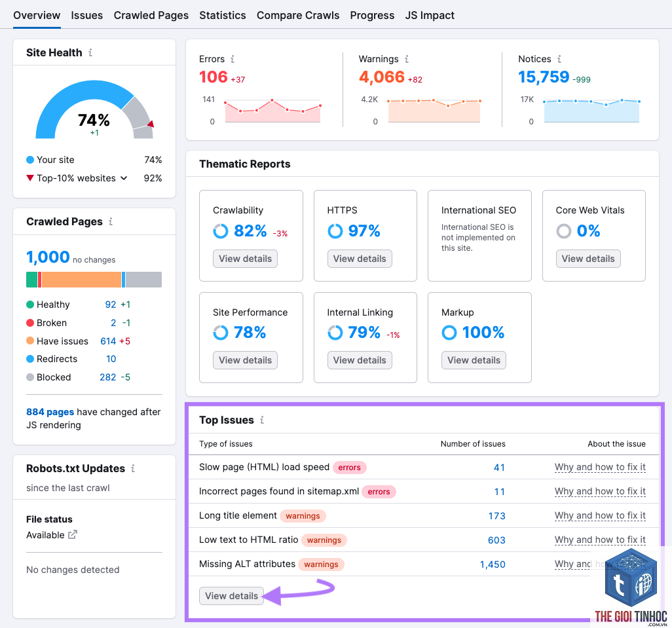Click the Site Health gauge chart
This screenshot has height=628, width=672.
(x=94, y=109)
